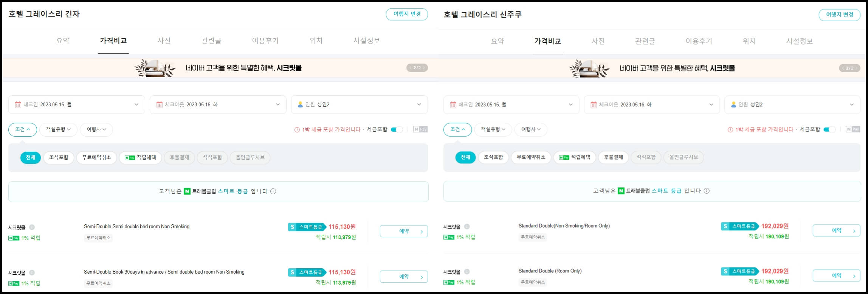This screenshot has height=294, width=868.
Task: Click check-in calendar icon in Shinjuku panel
Action: click(x=453, y=105)
